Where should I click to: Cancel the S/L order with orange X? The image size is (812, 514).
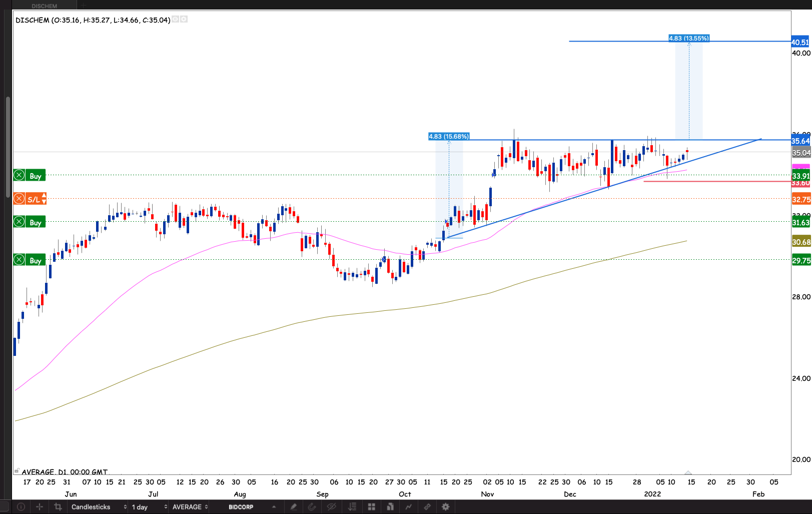pyautogui.click(x=19, y=199)
